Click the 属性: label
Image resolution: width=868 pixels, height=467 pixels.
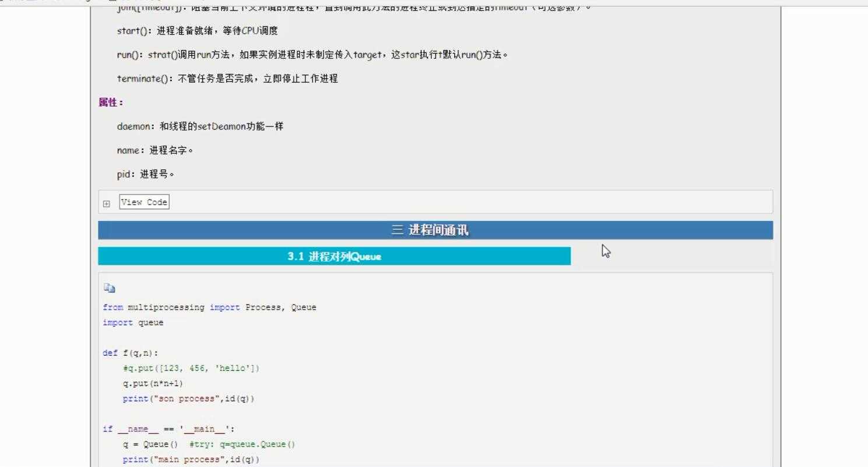[x=111, y=103]
